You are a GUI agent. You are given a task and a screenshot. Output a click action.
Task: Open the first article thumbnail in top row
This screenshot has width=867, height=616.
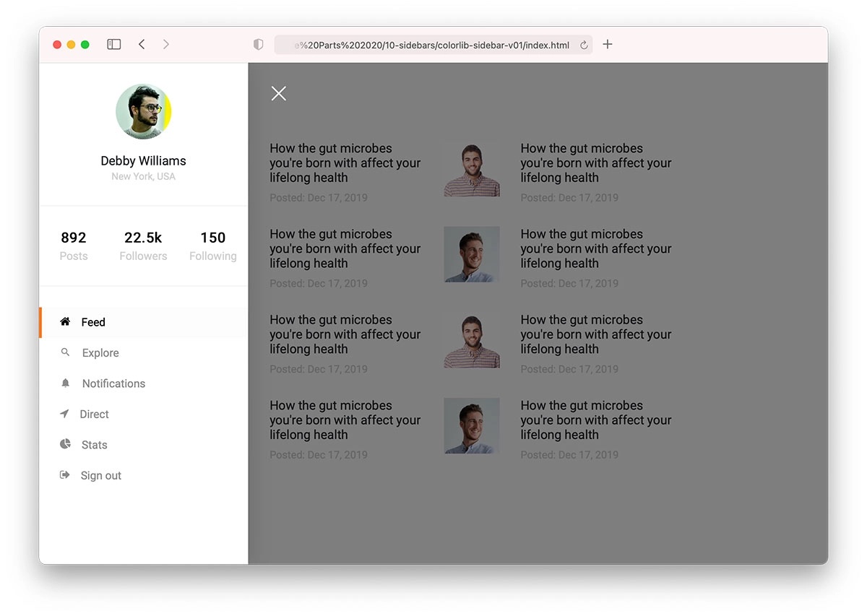(472, 170)
